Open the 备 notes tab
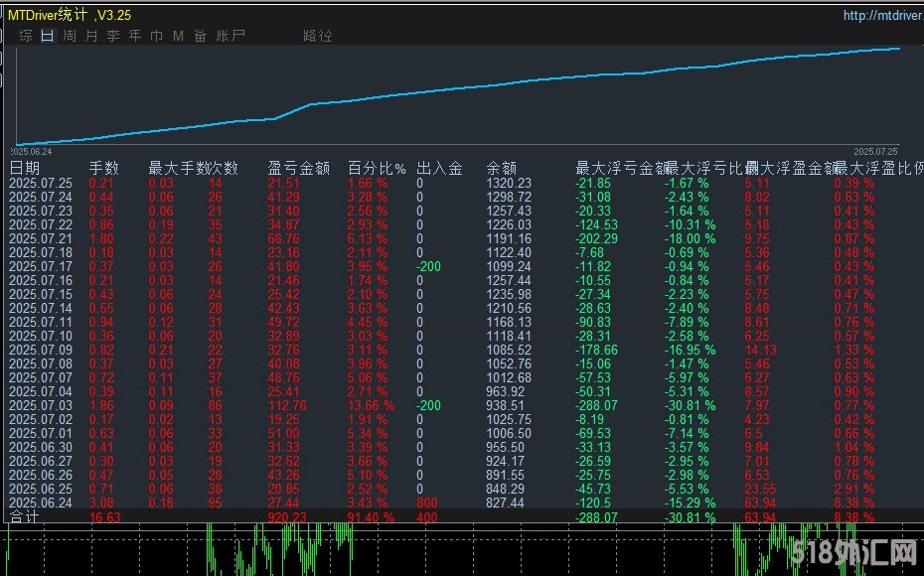 click(x=200, y=36)
